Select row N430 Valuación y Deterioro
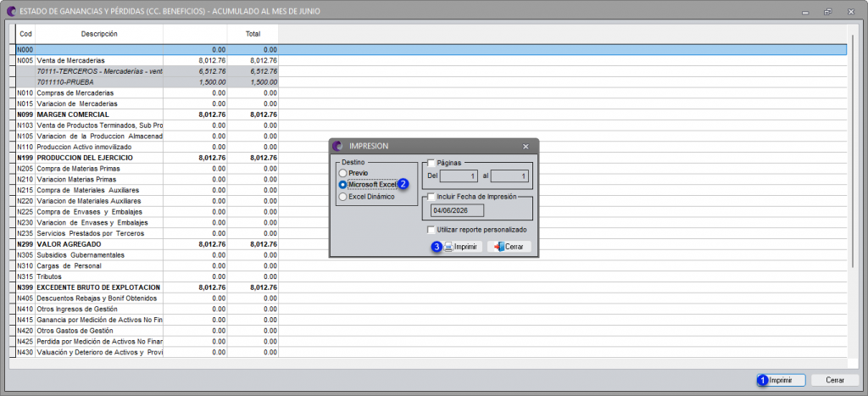This screenshot has height=396, width=868. pos(147,352)
